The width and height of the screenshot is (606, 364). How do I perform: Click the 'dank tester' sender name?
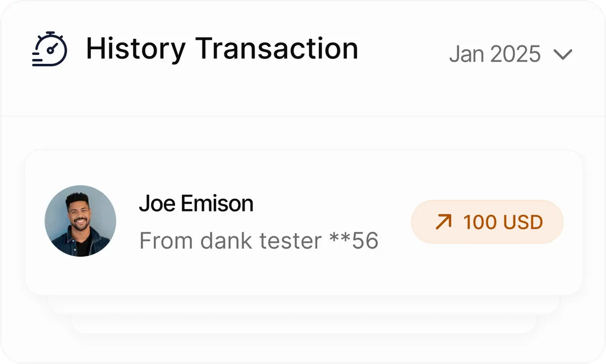pos(261,241)
